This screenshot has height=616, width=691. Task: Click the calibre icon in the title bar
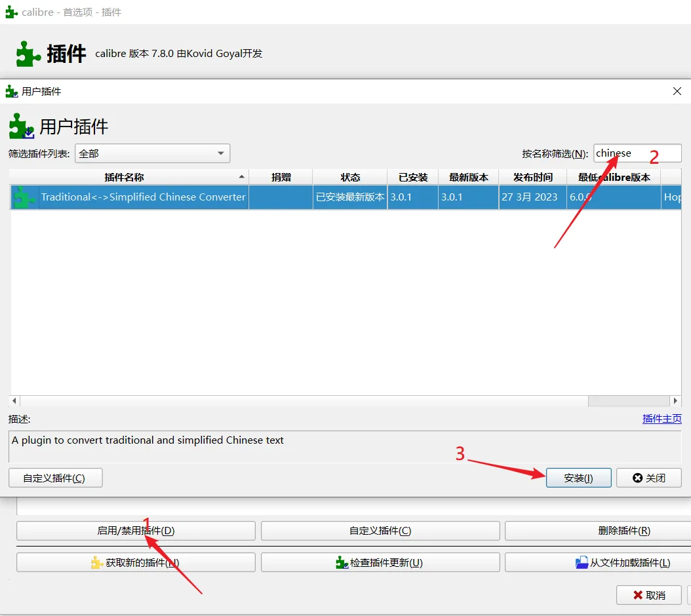point(11,12)
